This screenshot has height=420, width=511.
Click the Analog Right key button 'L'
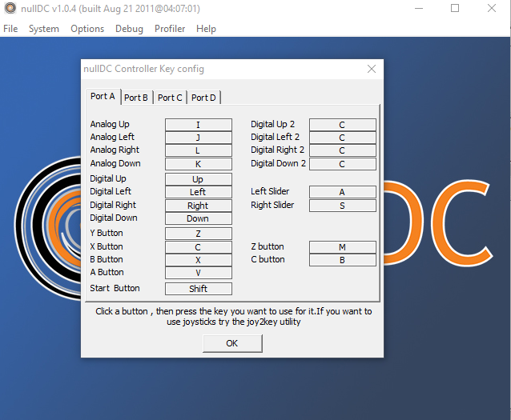pos(198,150)
